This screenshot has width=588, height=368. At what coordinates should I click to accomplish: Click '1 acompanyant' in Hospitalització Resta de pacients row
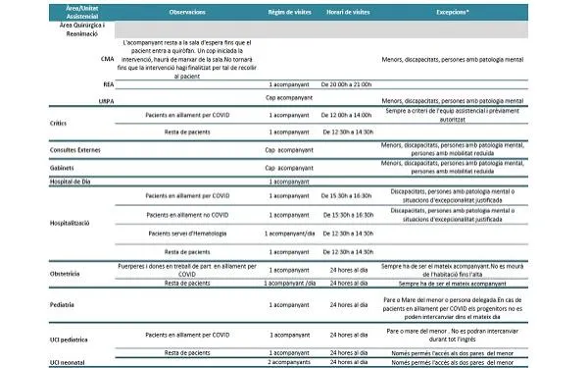(289, 252)
